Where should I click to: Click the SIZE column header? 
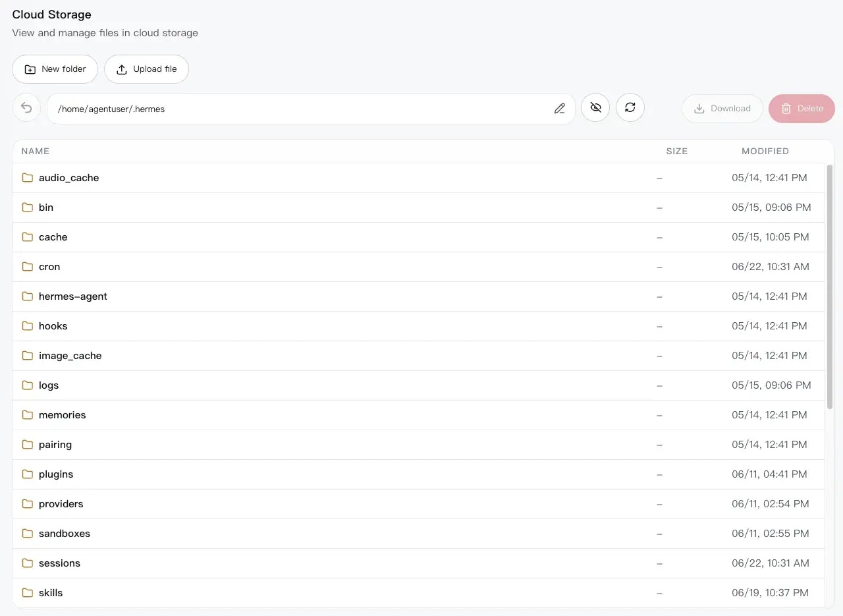point(676,151)
